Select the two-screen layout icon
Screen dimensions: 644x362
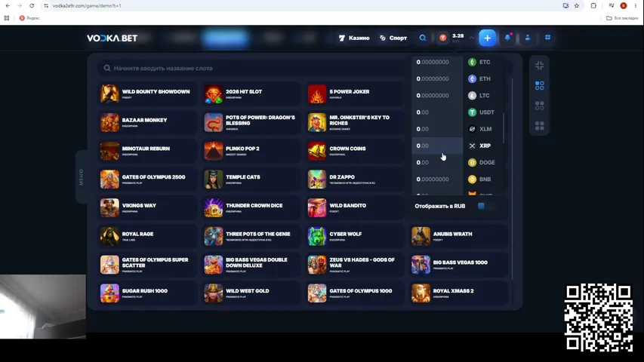click(539, 106)
